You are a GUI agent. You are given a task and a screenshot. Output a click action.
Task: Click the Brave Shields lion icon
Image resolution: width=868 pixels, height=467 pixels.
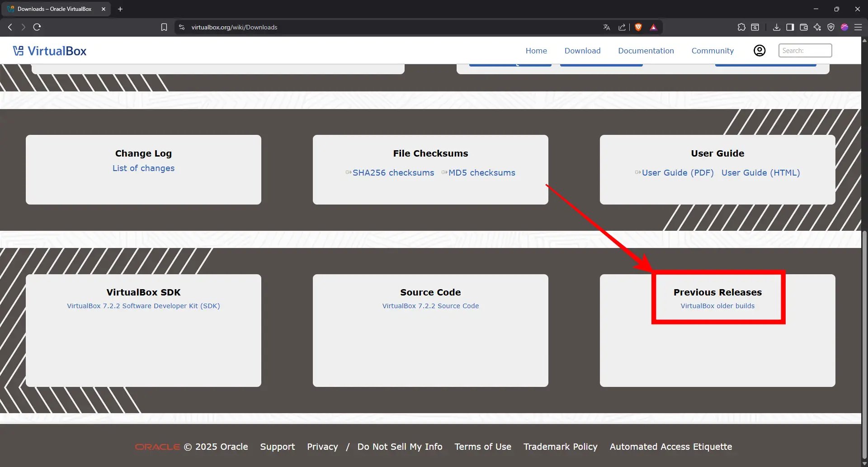(638, 27)
